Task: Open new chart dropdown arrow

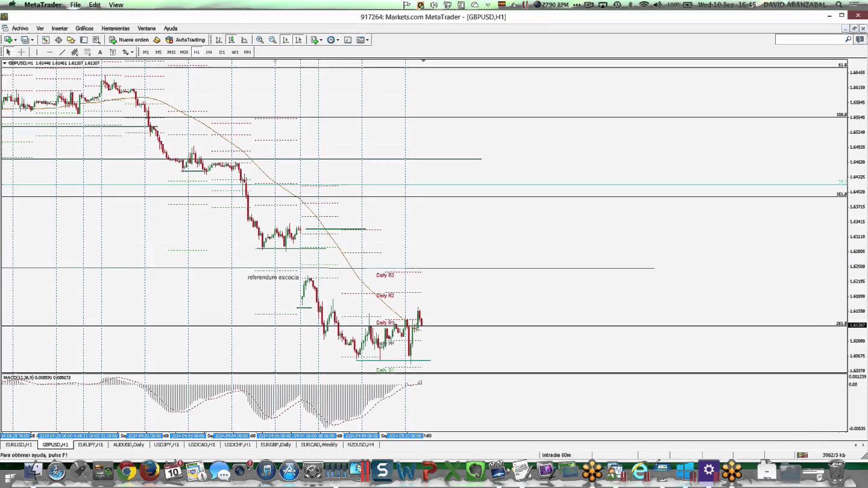Action: [16, 40]
